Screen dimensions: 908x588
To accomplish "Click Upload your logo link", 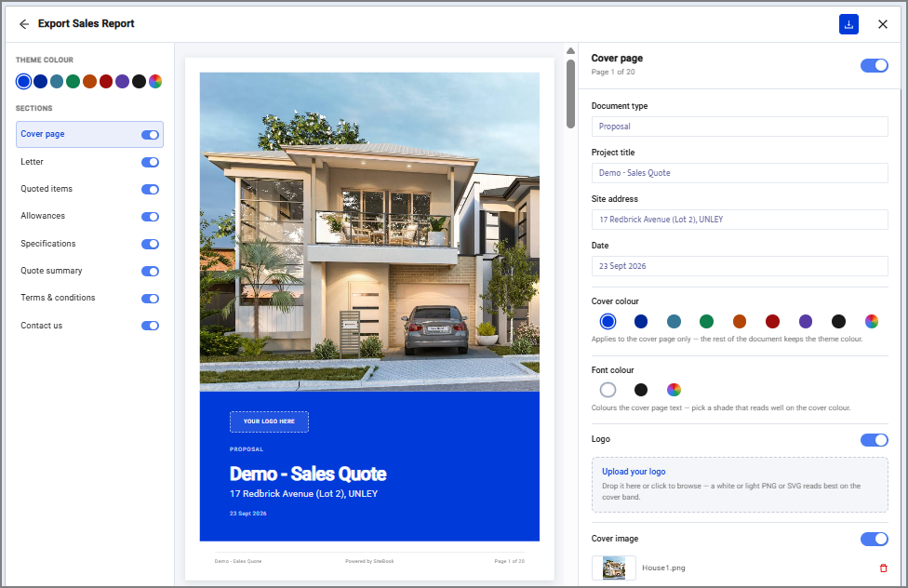I will [x=634, y=472].
